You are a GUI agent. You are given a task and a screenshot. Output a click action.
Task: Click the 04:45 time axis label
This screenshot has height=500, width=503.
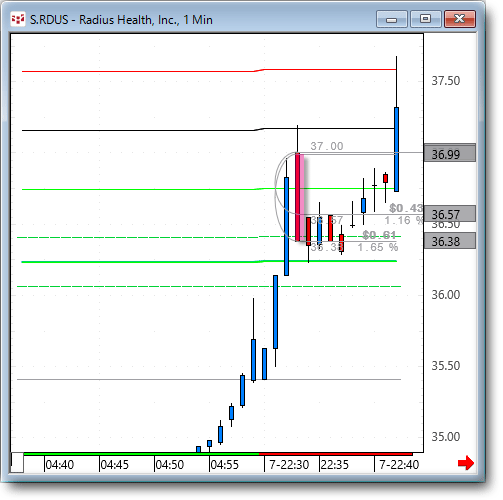point(114,464)
